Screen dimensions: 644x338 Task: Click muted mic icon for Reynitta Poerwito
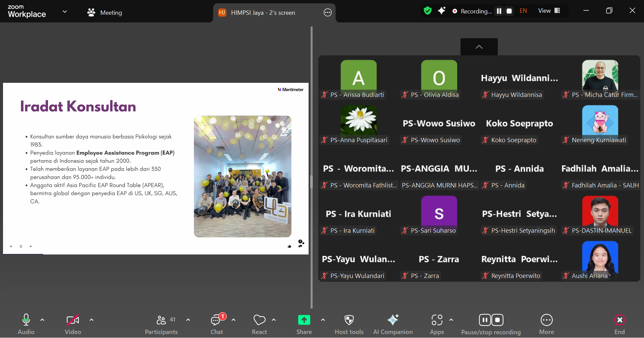point(485,276)
